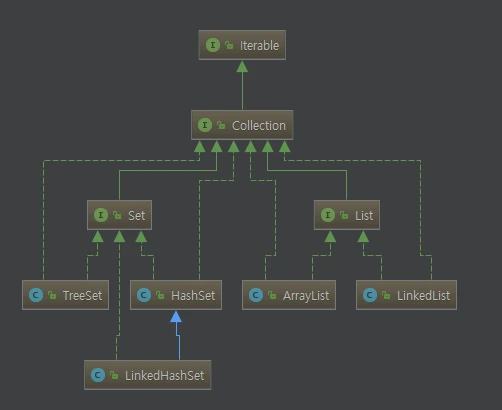Click the interface icon on the Collection node
502x410 pixels.
pyautogui.click(x=205, y=125)
